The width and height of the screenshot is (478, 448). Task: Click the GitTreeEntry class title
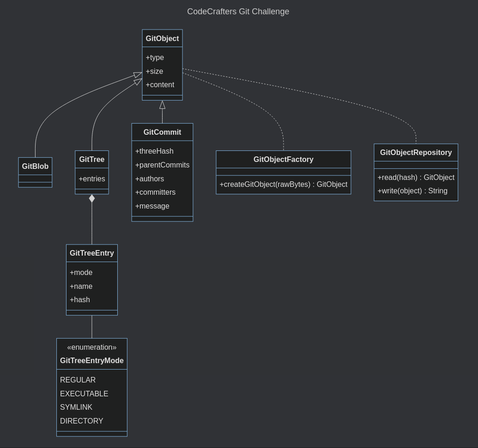[91, 253]
